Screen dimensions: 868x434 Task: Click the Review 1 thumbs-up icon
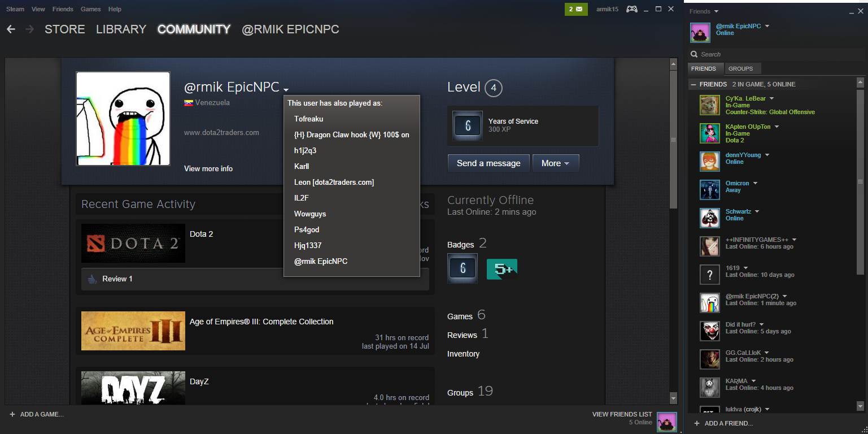point(93,279)
